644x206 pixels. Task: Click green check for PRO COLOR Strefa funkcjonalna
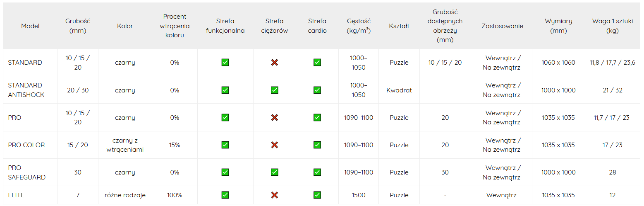(225, 145)
